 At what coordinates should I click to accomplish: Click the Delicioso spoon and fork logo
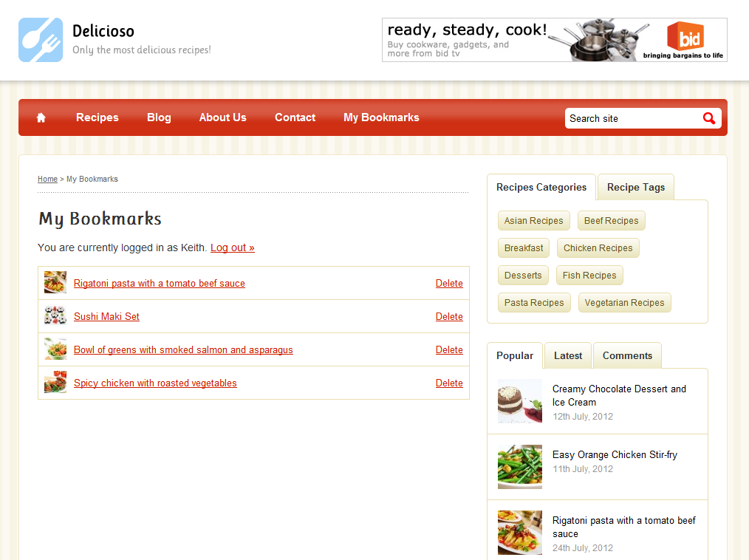tap(41, 40)
